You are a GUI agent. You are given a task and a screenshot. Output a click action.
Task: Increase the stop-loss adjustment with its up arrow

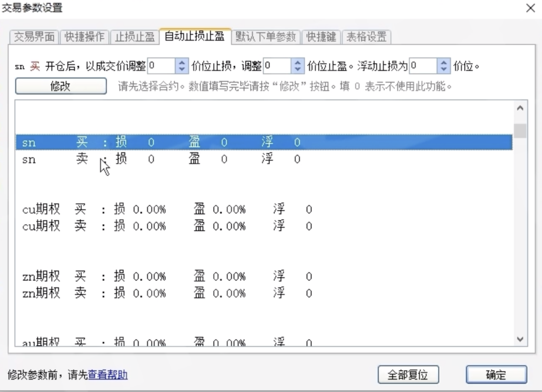(x=182, y=63)
